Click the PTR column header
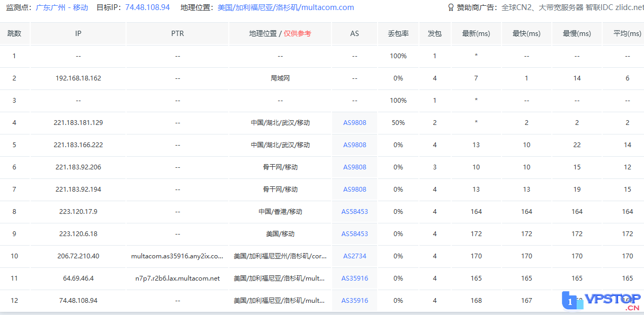This screenshot has width=644, height=315. point(177,33)
